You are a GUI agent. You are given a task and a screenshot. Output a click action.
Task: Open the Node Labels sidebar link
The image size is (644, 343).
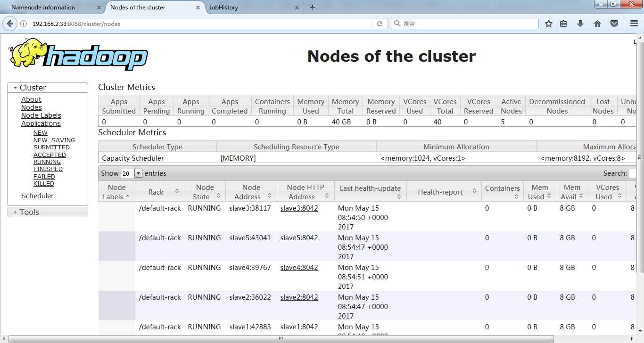pyautogui.click(x=41, y=115)
